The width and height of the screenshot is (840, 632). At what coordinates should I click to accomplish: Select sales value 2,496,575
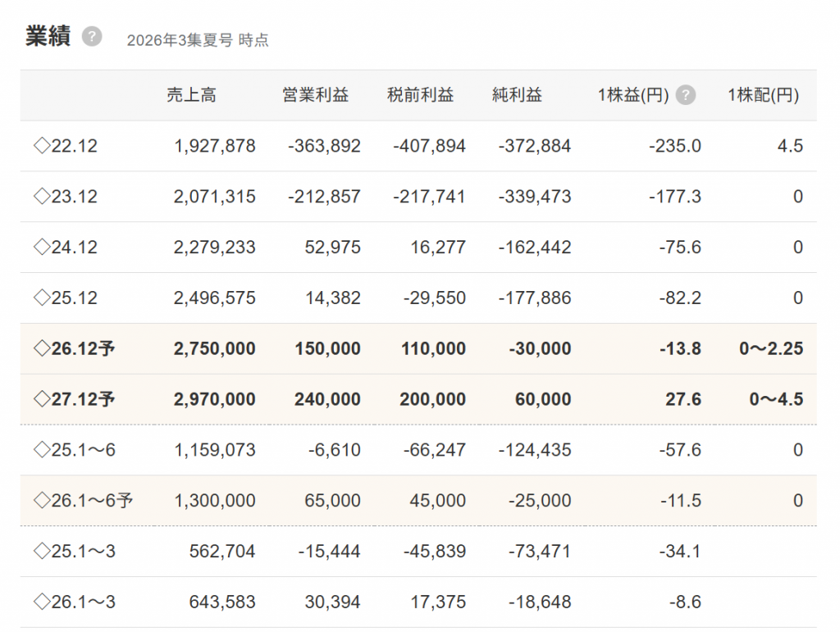[214, 298]
